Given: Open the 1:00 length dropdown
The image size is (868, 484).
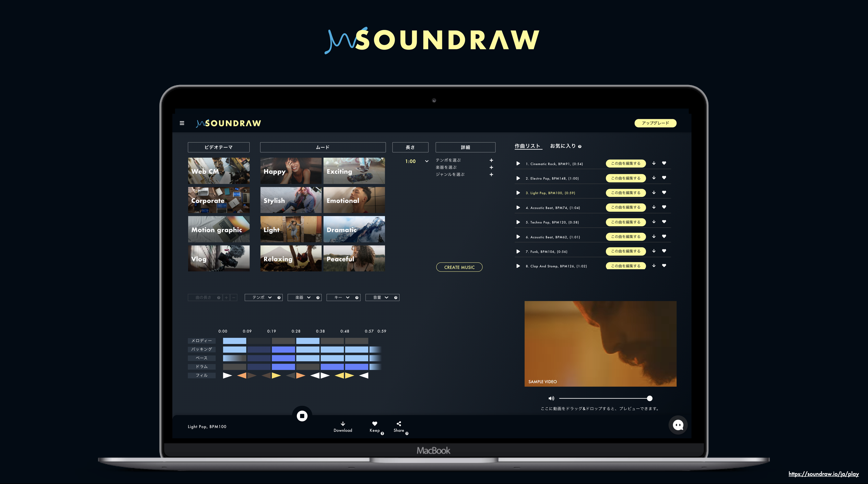Looking at the screenshot, I should (x=426, y=162).
